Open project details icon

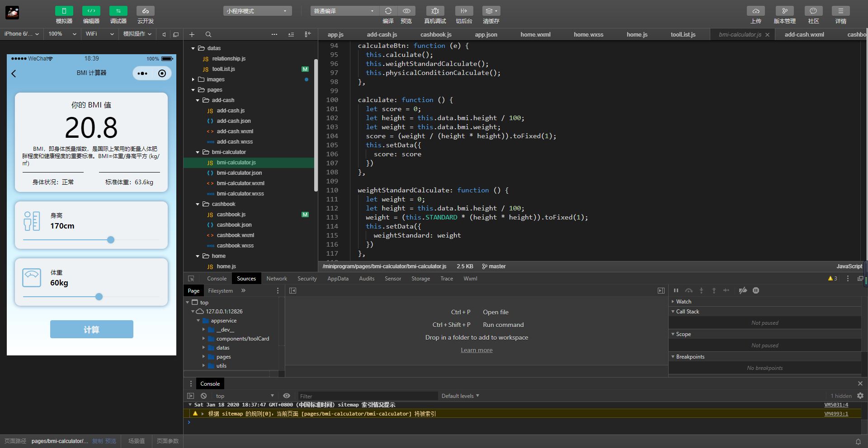coord(841,11)
